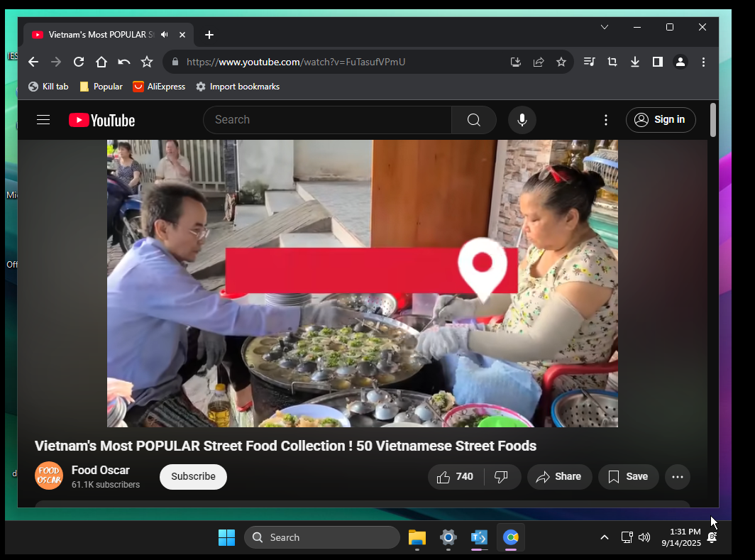Click the video player
The width and height of the screenshot is (755, 560).
tap(362, 284)
